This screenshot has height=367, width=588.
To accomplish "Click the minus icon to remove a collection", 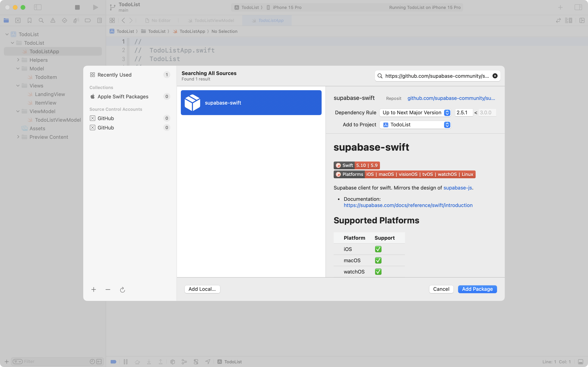I will [x=108, y=290].
